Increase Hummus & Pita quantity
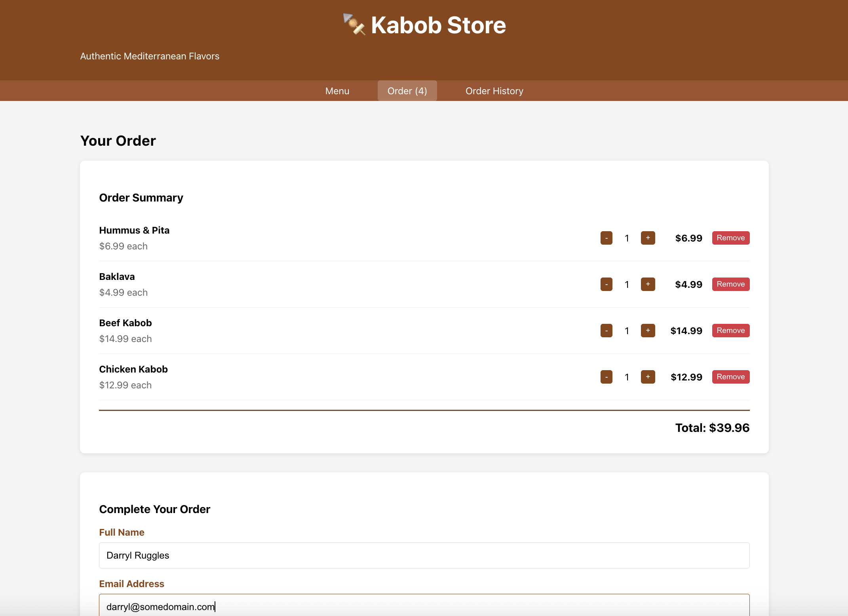The height and width of the screenshot is (616, 848). pyautogui.click(x=648, y=238)
